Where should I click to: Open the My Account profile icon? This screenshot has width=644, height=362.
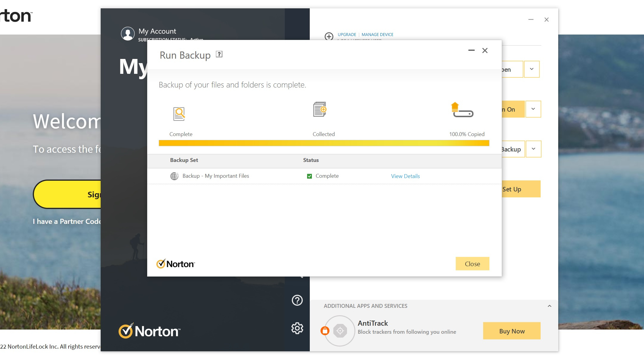pos(128,34)
